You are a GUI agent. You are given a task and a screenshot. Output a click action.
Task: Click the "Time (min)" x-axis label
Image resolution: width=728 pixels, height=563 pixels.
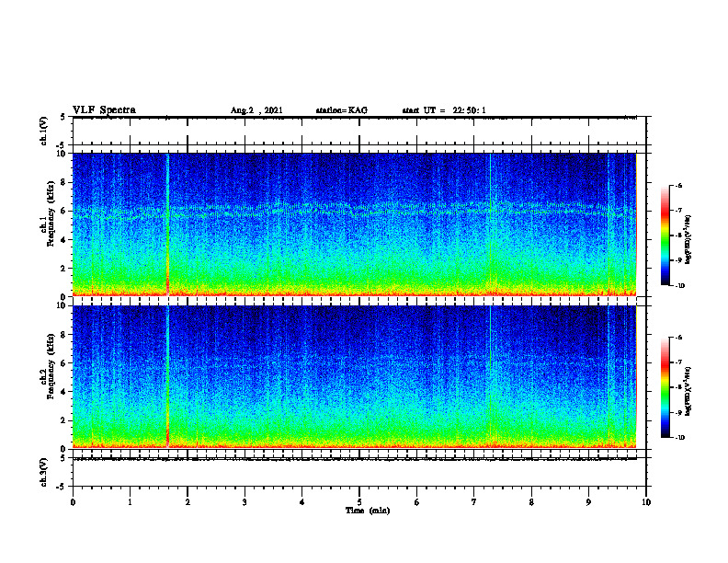pyautogui.click(x=368, y=511)
